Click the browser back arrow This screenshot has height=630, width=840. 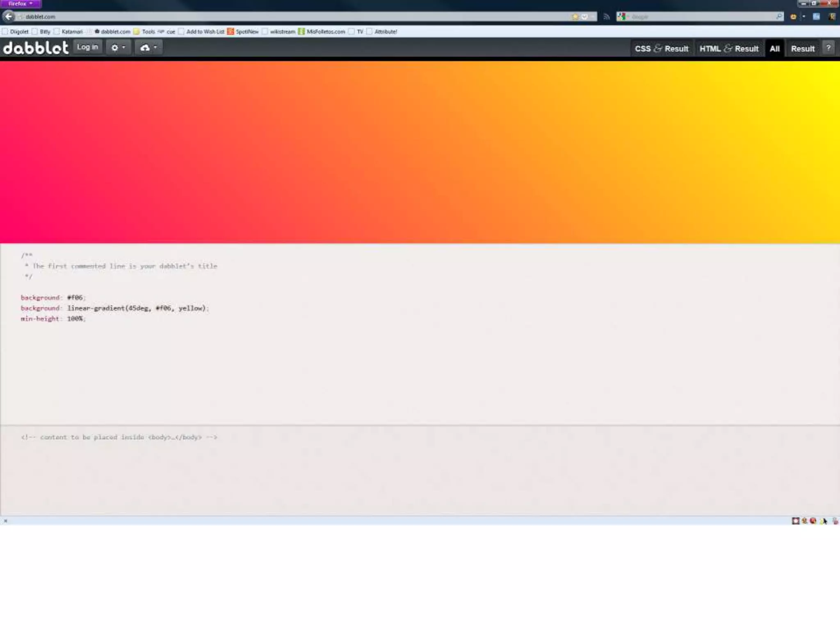point(9,16)
